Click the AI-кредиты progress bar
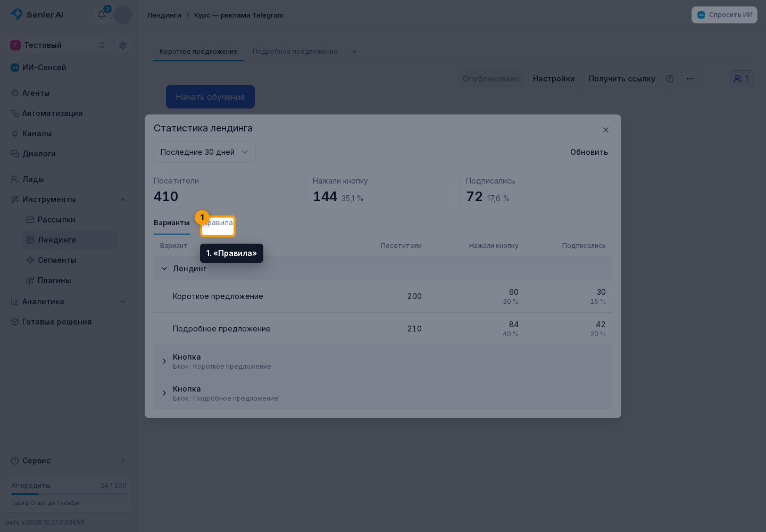Image resolution: width=766 pixels, height=532 pixels. 69,494
